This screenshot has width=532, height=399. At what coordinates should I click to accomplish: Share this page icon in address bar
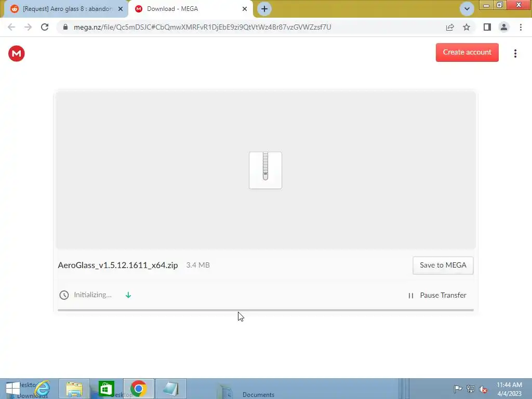[x=450, y=27]
